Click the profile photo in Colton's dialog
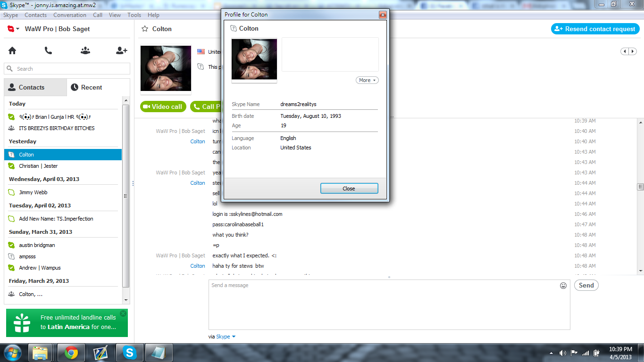Screen dimensions: 644x362 pos(254,59)
